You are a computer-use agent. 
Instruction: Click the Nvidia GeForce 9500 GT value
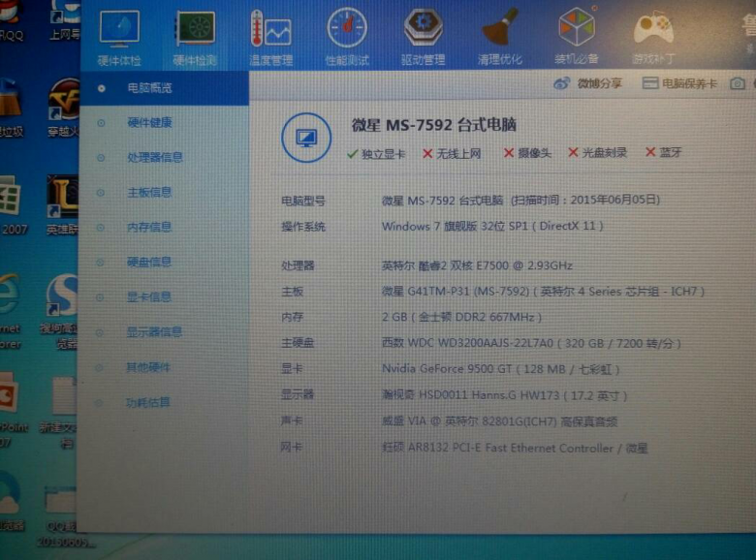tap(500, 369)
